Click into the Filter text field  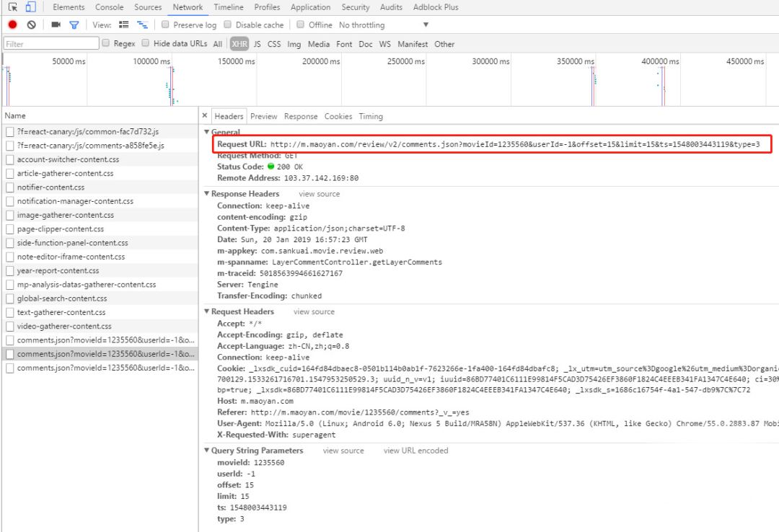(50, 44)
